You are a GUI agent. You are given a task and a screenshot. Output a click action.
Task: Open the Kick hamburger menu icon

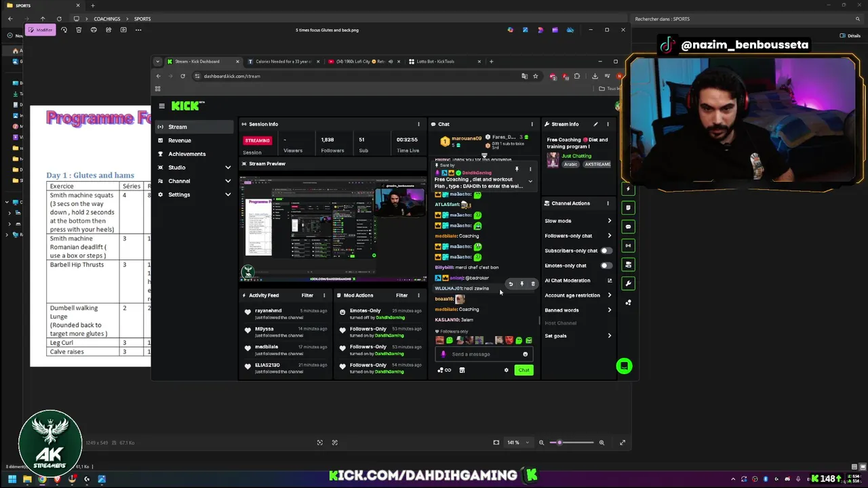[x=161, y=106]
